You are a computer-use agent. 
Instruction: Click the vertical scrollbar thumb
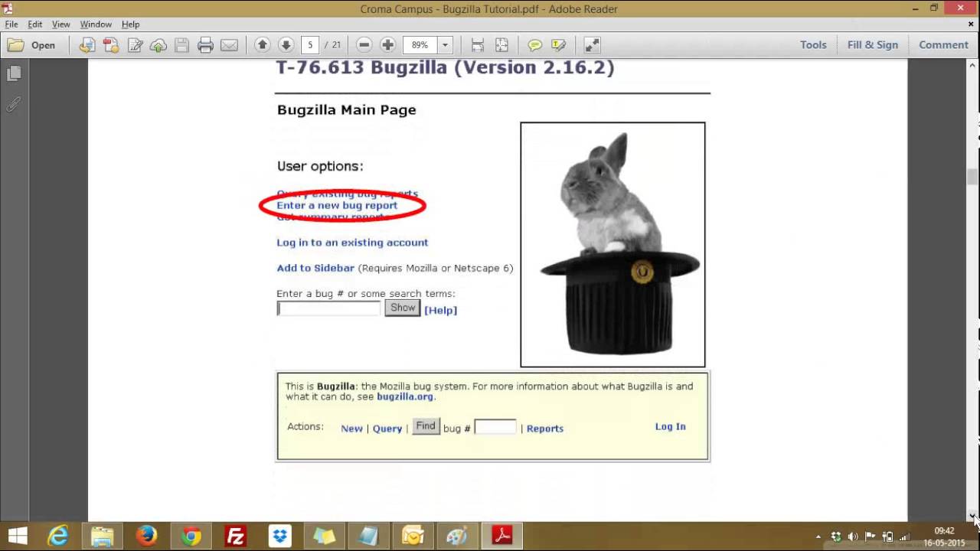(972, 176)
